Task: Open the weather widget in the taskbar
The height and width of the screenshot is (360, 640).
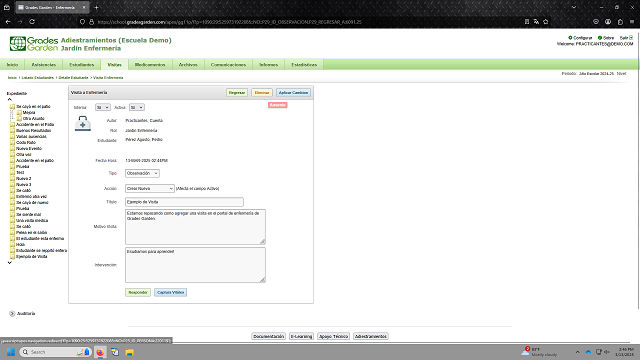Action: click(x=540, y=352)
